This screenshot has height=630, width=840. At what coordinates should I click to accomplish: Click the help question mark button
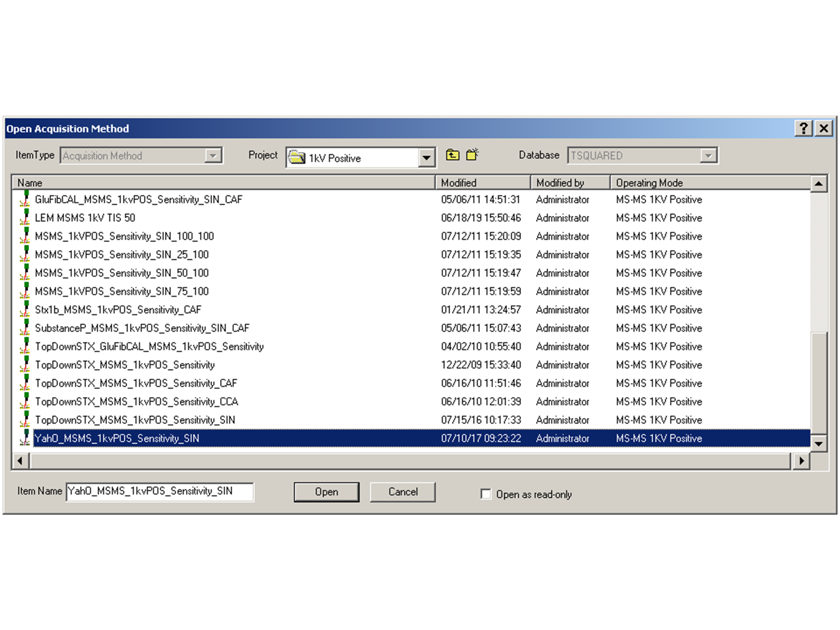click(804, 128)
